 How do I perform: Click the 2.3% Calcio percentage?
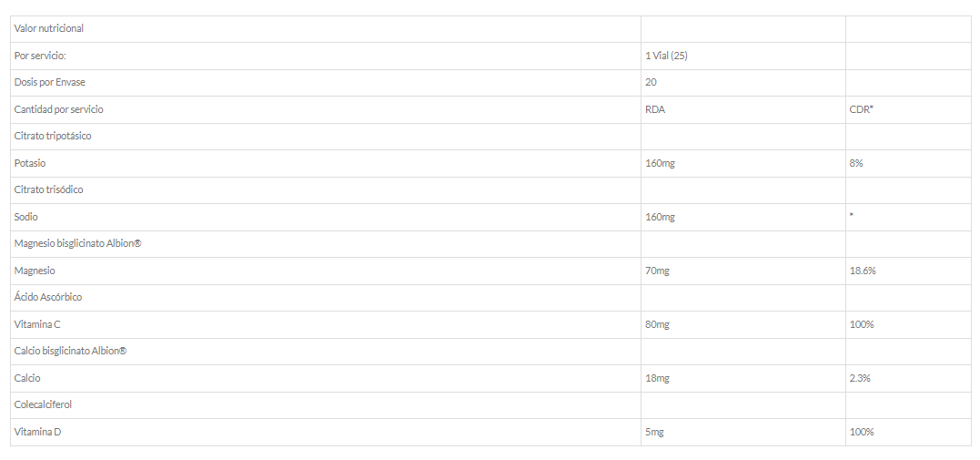coord(860,378)
